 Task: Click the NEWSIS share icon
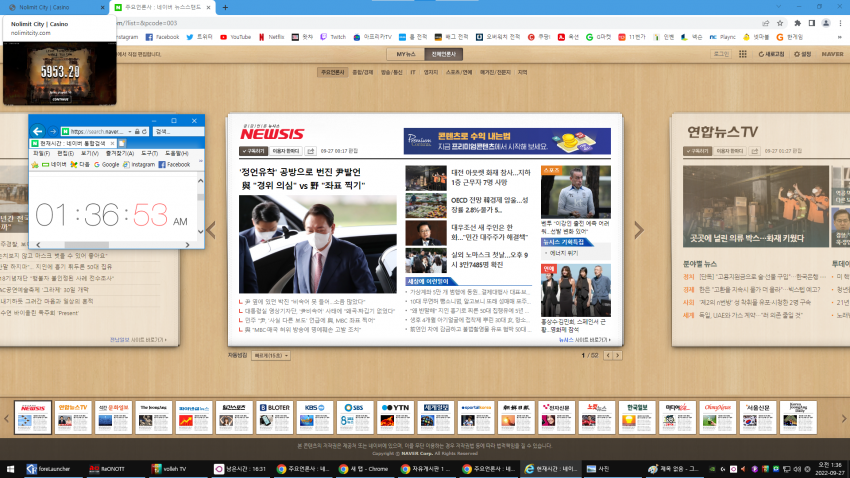(311, 151)
